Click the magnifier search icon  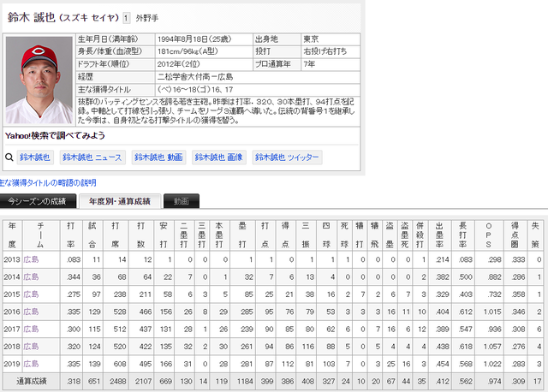tap(9, 157)
